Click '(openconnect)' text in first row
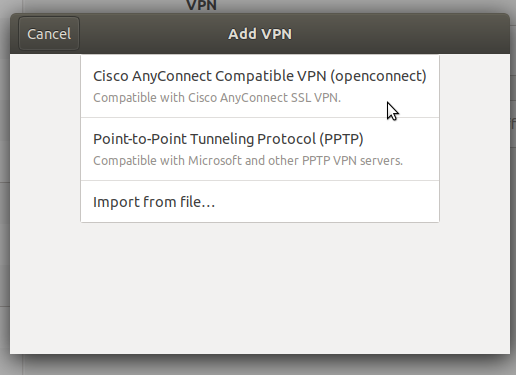The image size is (516, 375). click(378, 76)
